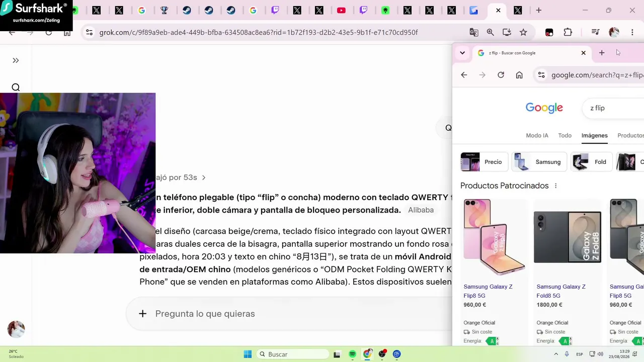Switch to the YouTube tab

point(341,10)
